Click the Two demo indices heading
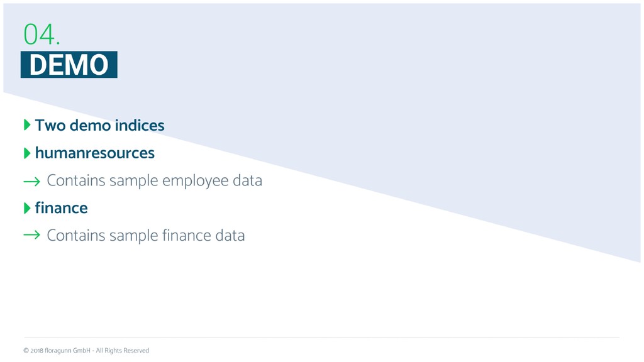Image resolution: width=644 pixels, height=362 pixels. [100, 125]
